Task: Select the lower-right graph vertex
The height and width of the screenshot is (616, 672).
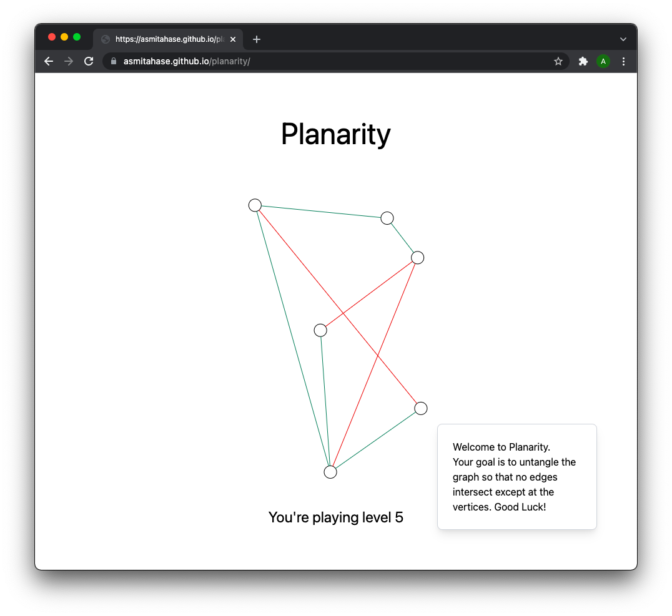Action: [421, 408]
